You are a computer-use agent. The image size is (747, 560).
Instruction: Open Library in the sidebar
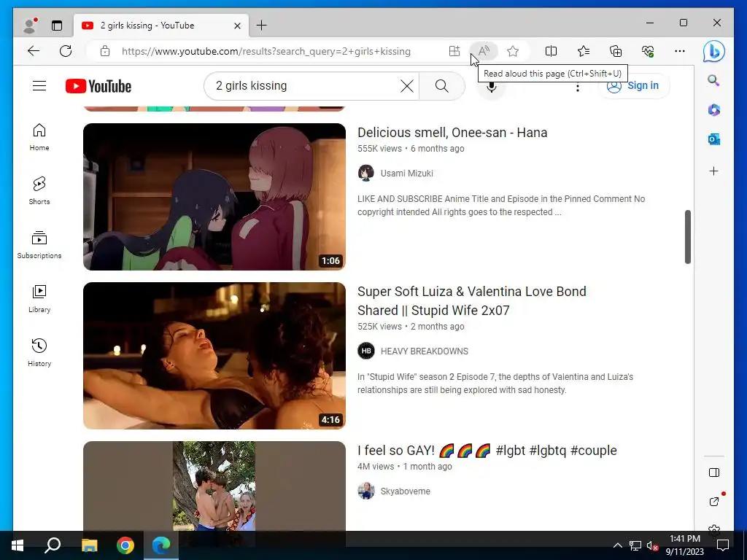[x=39, y=298]
